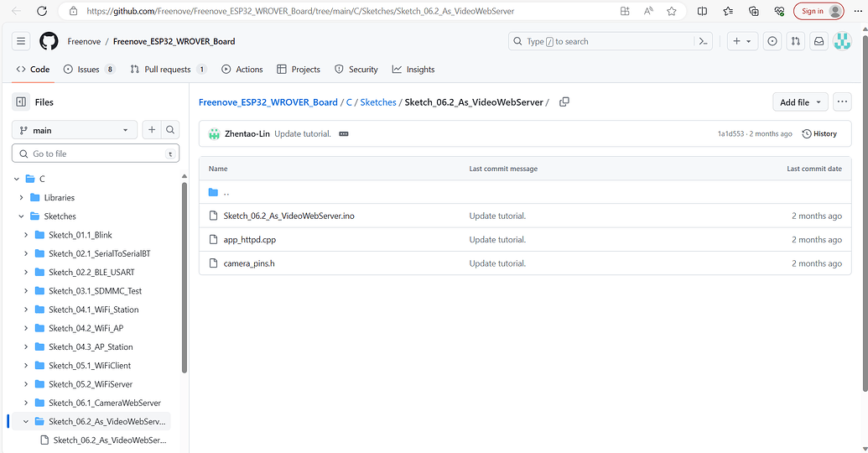Expand Sketch_06.1_CameraWebServer folder
This screenshot has height=453, width=868.
26,403
